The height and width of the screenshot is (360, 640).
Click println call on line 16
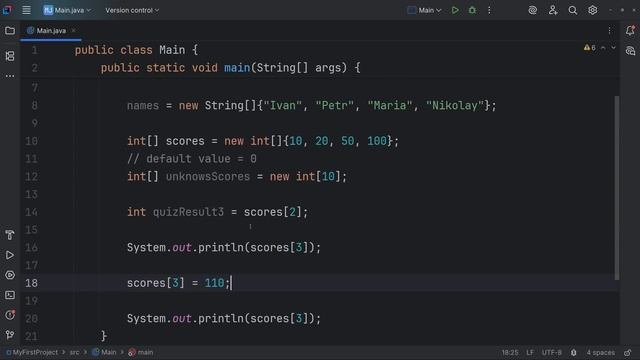click(221, 248)
